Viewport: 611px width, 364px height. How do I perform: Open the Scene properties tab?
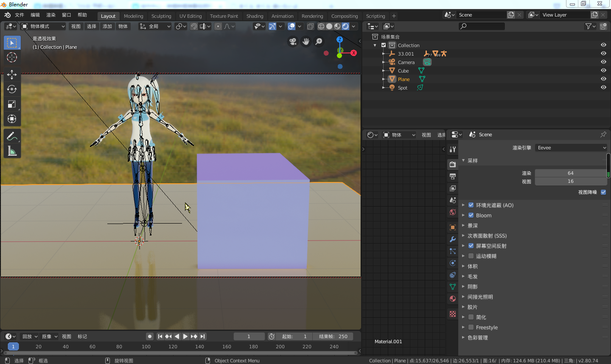[453, 200]
